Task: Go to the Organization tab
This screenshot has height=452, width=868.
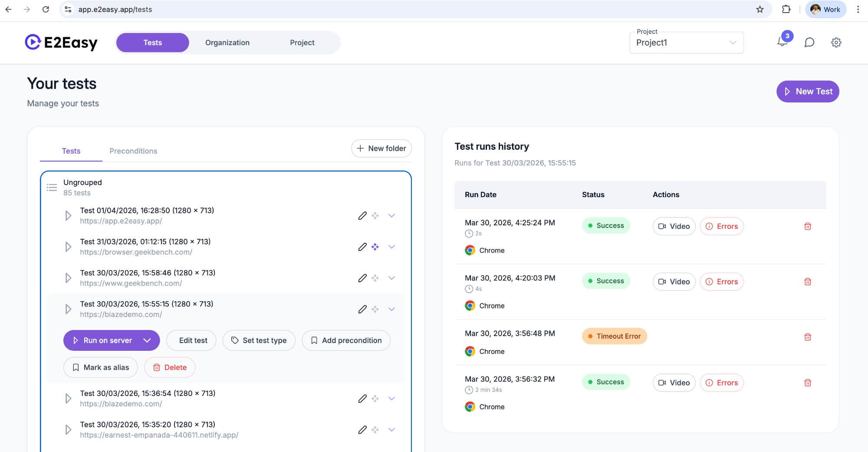Action: tap(227, 43)
